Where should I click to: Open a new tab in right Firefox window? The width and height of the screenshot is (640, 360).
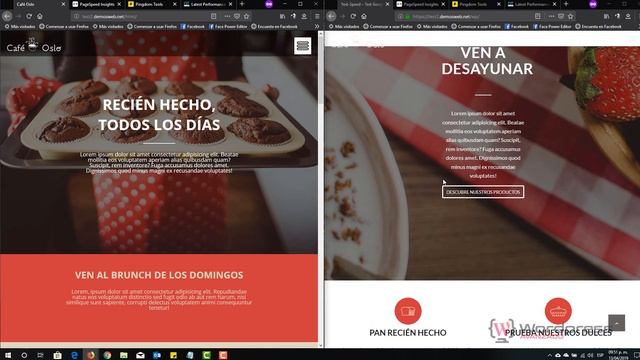click(x=566, y=4)
